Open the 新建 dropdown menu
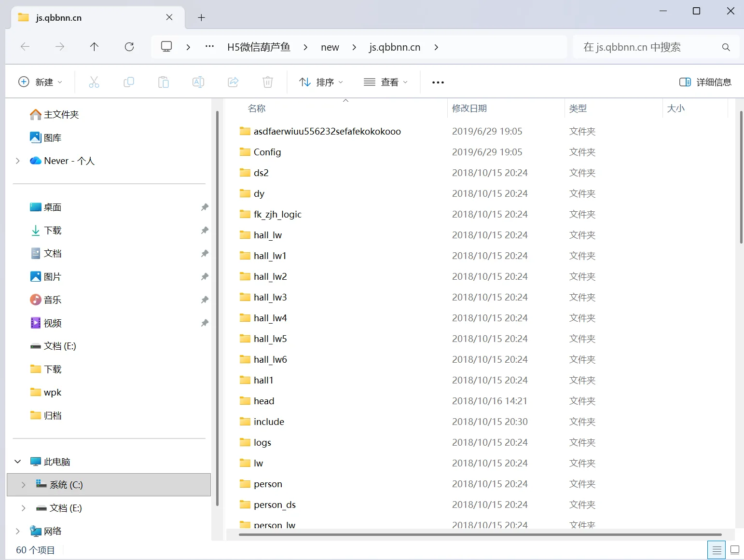This screenshot has width=744, height=560. click(40, 82)
